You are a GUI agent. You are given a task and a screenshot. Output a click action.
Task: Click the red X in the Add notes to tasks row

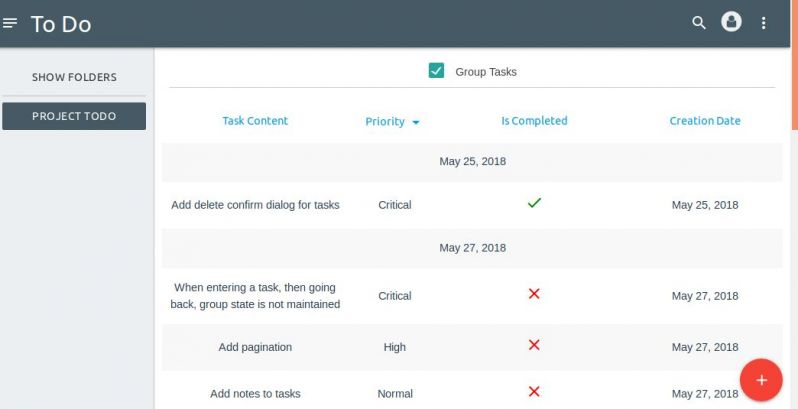(x=534, y=391)
